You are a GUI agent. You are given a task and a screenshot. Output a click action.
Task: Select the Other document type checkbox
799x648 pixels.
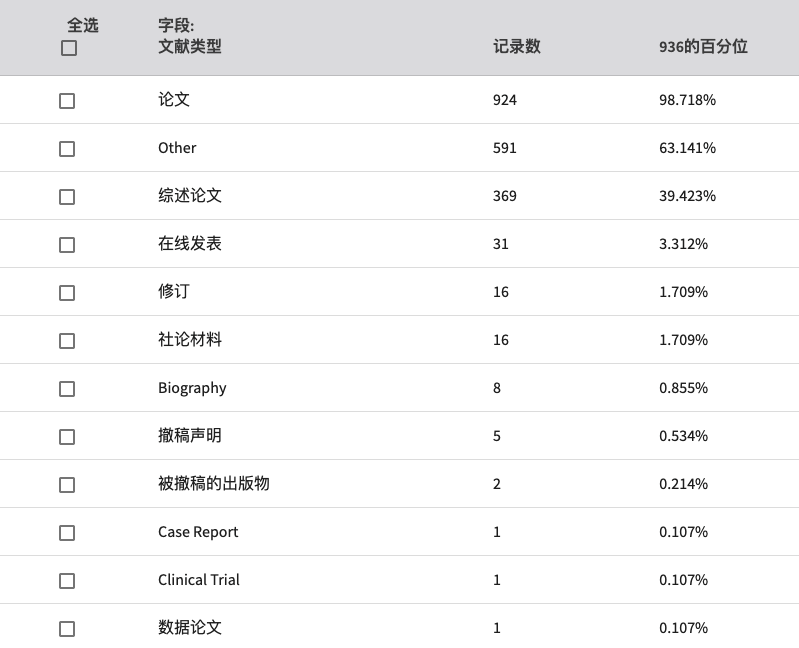coord(67,149)
